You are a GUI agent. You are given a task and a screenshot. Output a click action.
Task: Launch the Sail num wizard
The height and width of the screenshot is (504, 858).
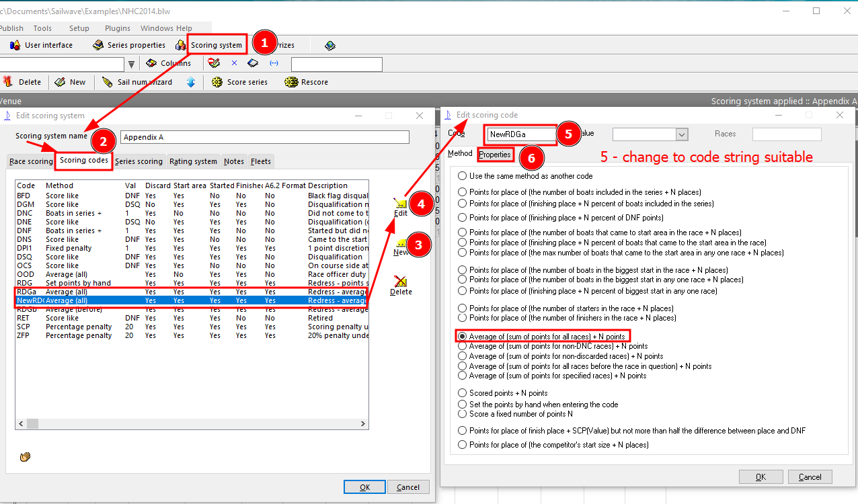(137, 82)
